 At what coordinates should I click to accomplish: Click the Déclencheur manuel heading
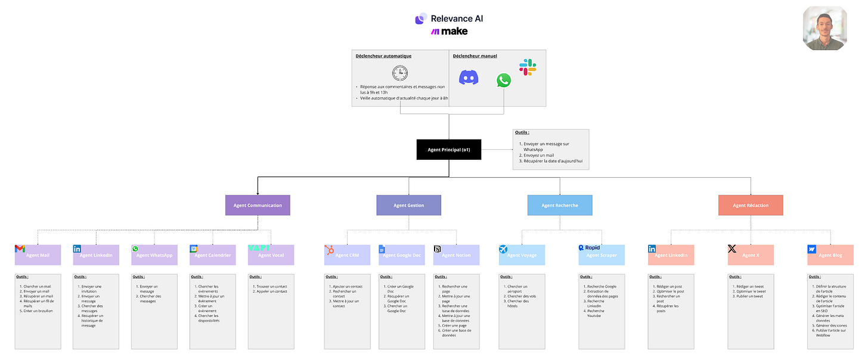(x=475, y=56)
